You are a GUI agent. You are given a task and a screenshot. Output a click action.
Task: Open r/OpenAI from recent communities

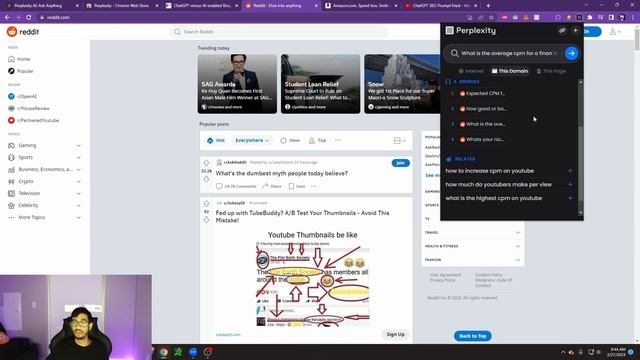23,96
